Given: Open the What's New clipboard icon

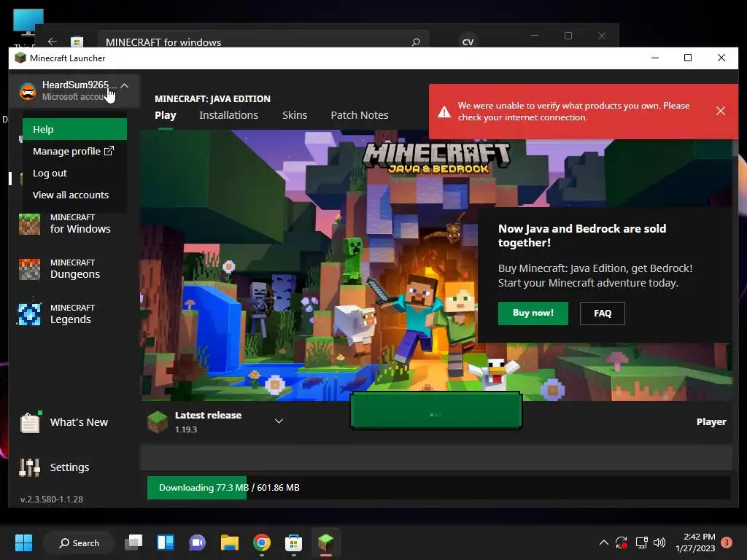Looking at the screenshot, I should click(x=30, y=422).
